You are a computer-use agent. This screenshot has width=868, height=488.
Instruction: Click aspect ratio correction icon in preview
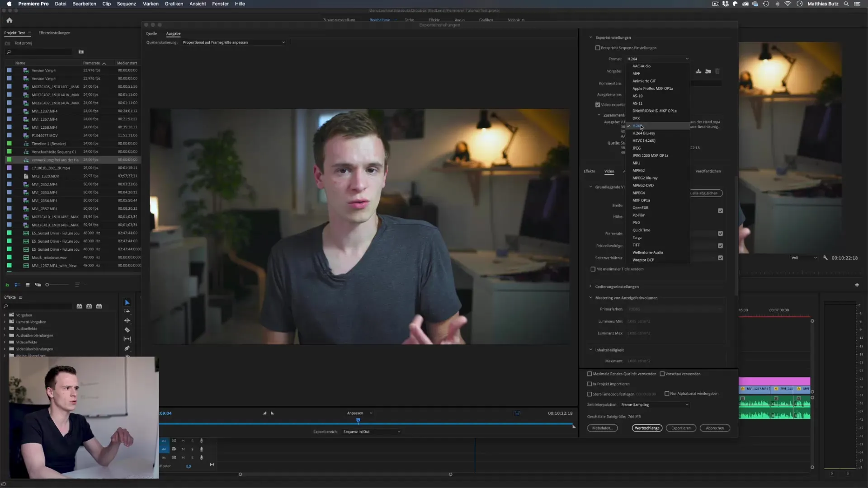pyautogui.click(x=517, y=413)
